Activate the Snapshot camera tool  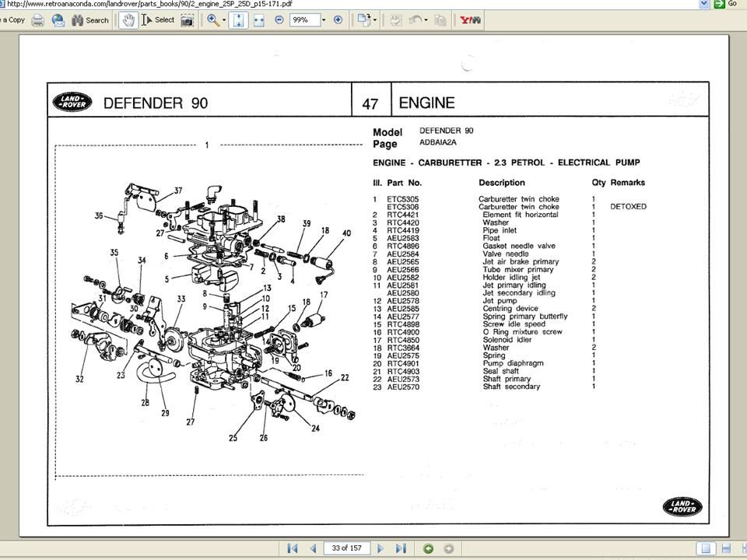click(188, 20)
